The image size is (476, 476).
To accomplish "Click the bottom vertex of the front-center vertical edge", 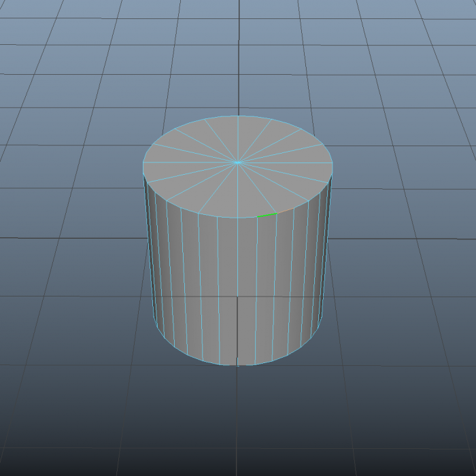I will tap(237, 365).
